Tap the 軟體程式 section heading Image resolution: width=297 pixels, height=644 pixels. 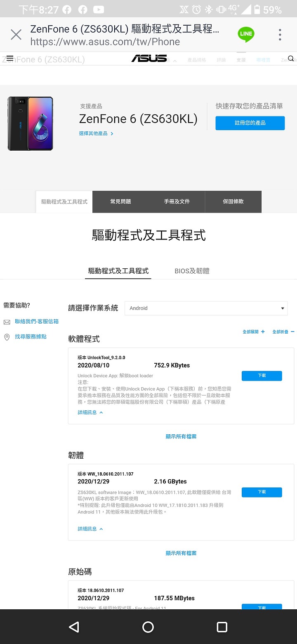pos(84,339)
